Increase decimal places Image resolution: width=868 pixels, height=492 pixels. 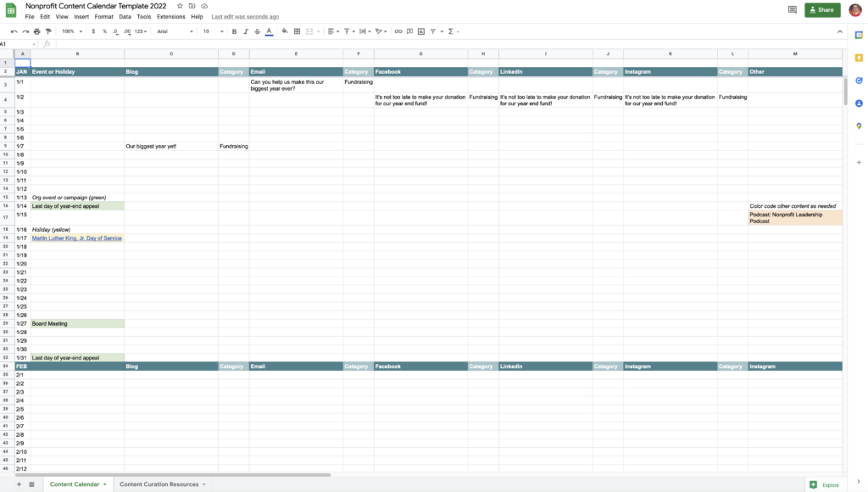[x=127, y=31]
